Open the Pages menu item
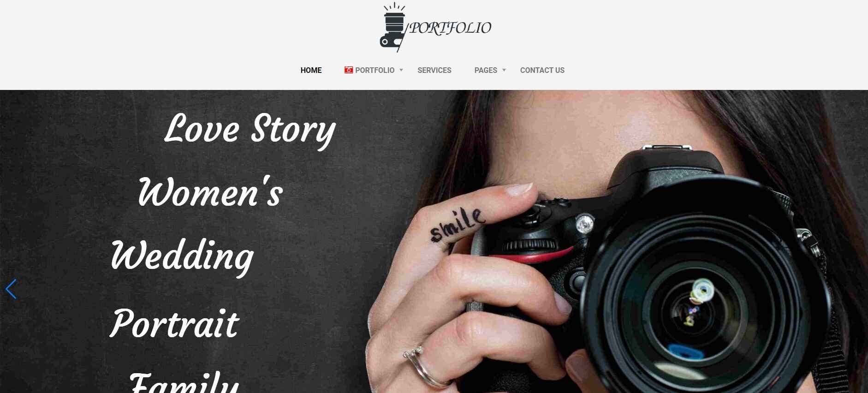868x393 pixels. tap(486, 70)
